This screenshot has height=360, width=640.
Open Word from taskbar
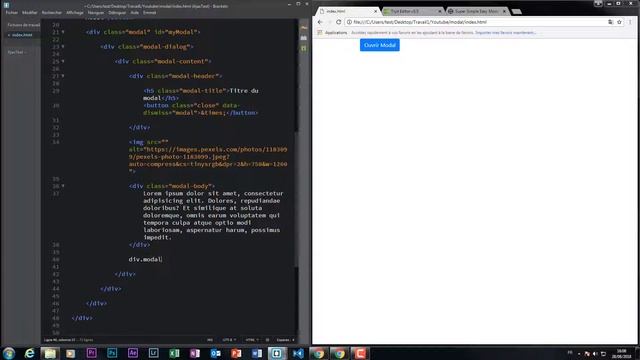(x=257, y=353)
